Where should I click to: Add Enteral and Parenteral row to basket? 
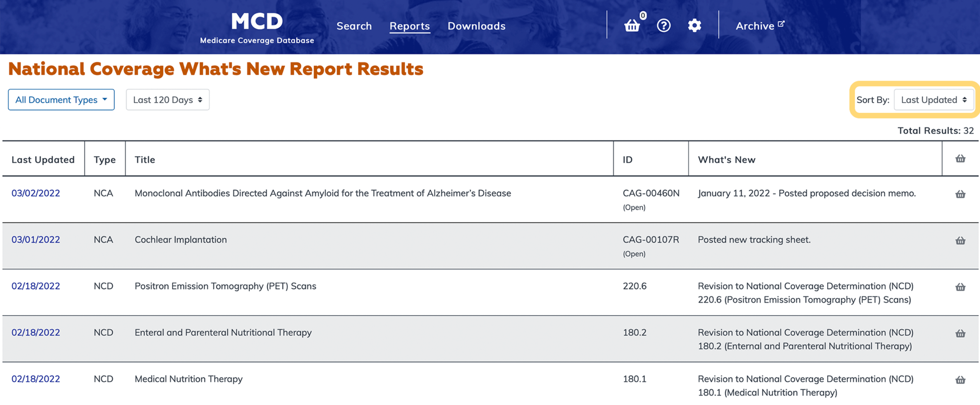960,333
